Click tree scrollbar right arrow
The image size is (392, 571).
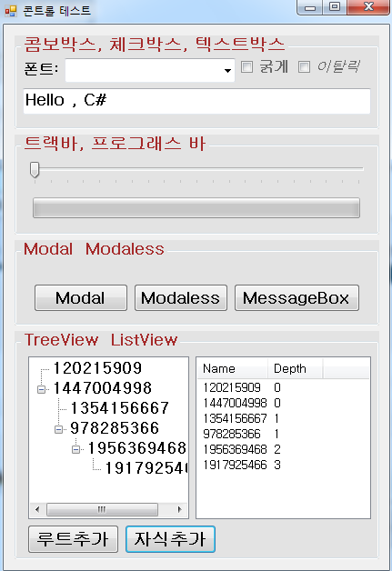(179, 509)
